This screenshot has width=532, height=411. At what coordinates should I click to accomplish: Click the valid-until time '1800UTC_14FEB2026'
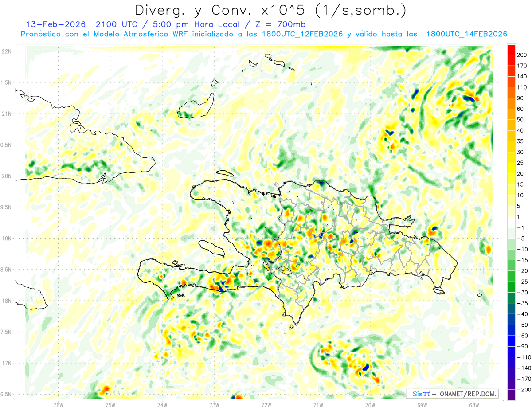tap(466, 34)
